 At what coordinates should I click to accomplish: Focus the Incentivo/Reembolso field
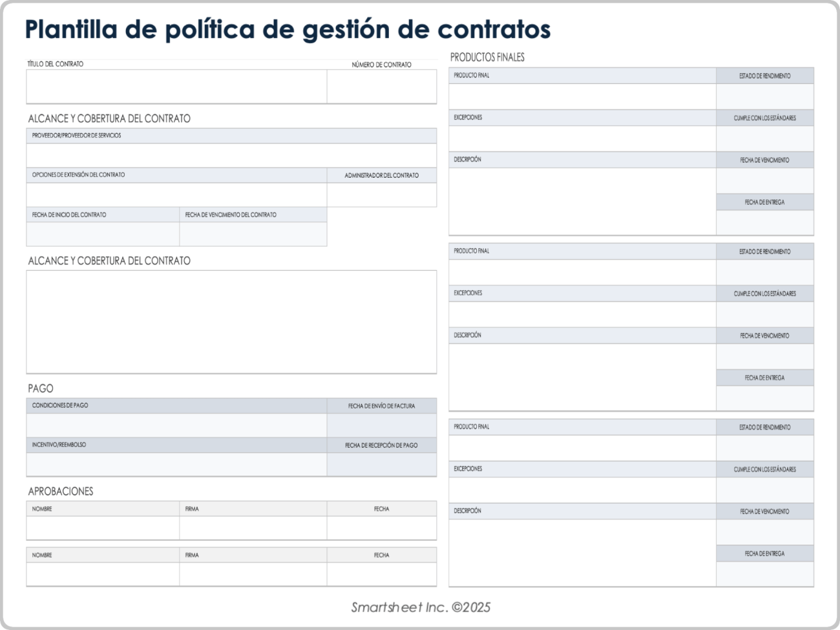[176, 465]
